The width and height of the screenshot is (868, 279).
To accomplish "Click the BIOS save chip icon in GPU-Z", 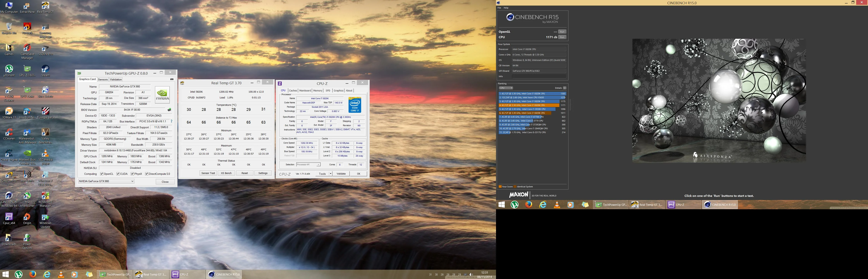I will (169, 110).
